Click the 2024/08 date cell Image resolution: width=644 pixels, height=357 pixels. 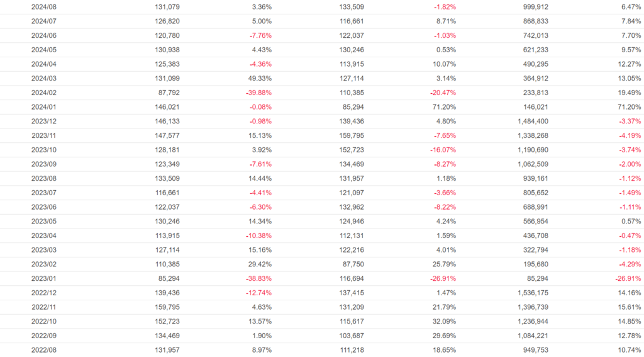click(x=44, y=7)
